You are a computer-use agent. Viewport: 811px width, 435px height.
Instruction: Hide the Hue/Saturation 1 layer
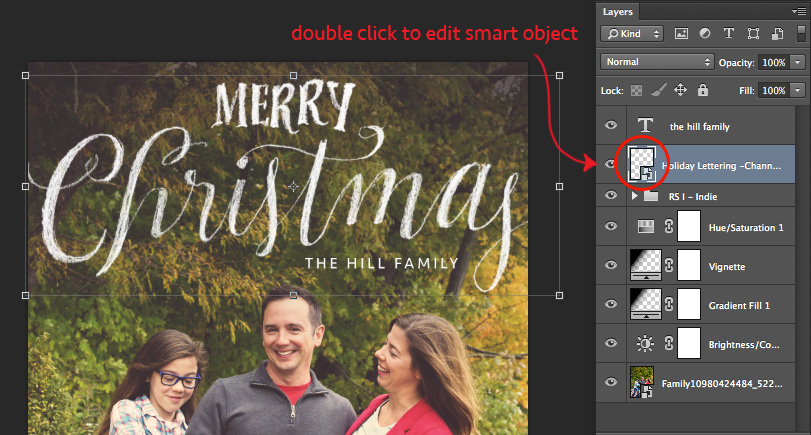(x=611, y=226)
